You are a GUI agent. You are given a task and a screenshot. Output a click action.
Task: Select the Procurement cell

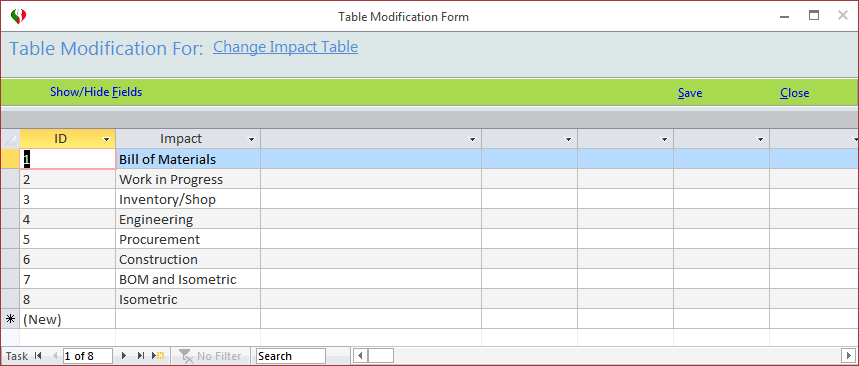point(188,239)
